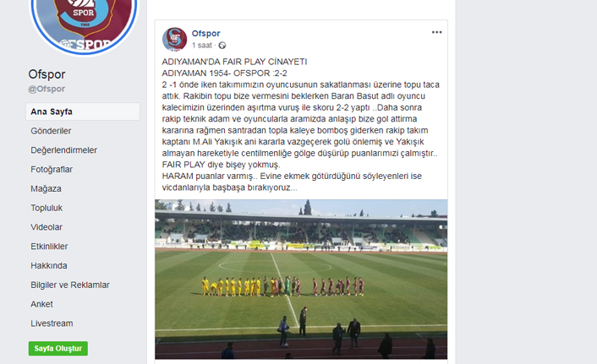This screenshot has width=597, height=364.
Task: Open the Ofspor post avatar
Action: (x=174, y=39)
